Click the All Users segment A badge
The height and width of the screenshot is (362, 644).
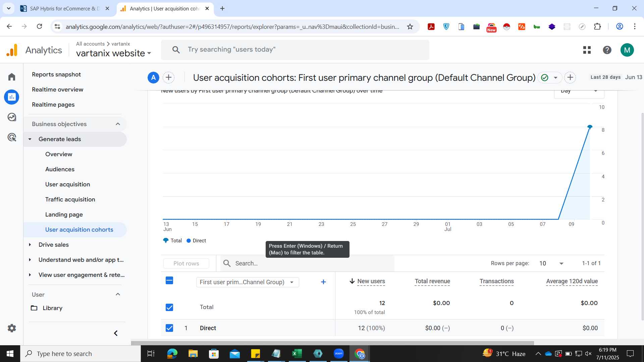click(153, 78)
